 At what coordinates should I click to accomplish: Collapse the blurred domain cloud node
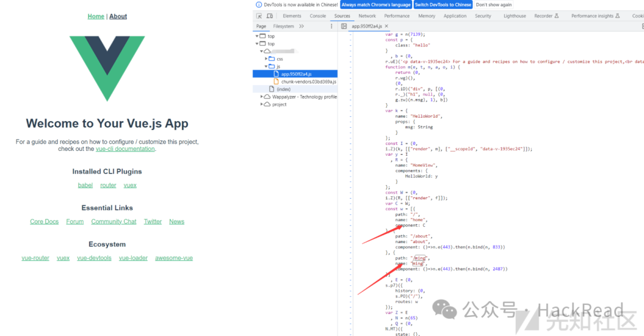tap(262, 51)
